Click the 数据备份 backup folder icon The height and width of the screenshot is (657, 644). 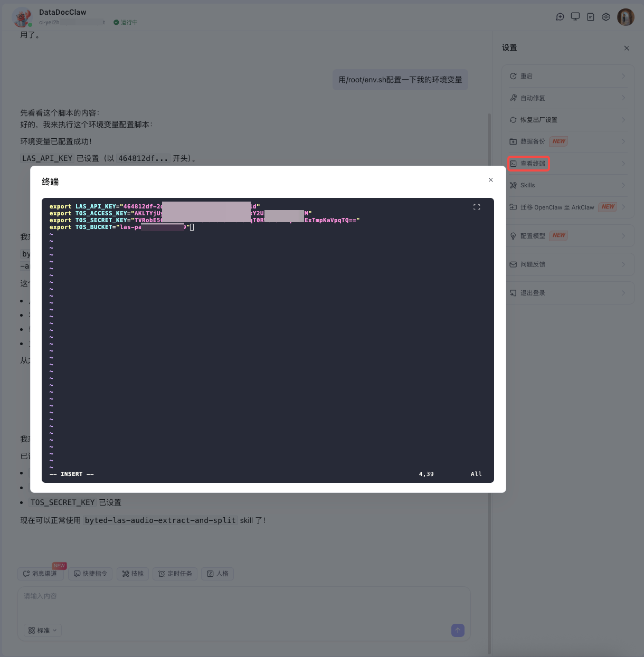513,141
